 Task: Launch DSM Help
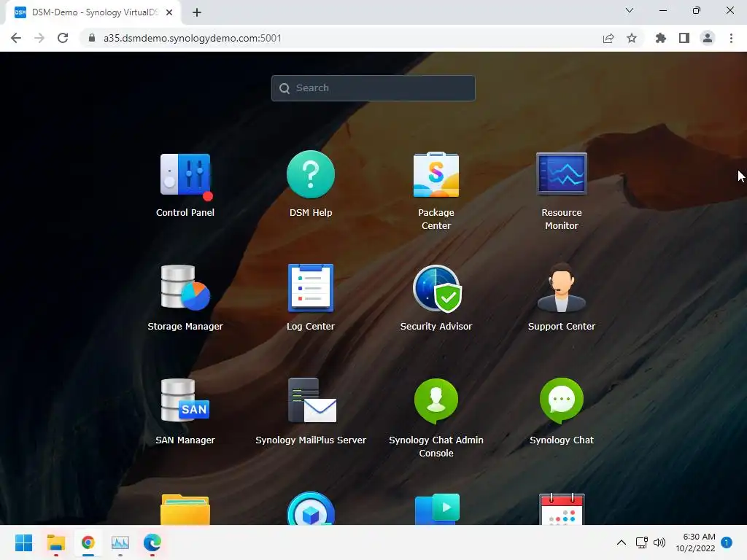[311, 174]
